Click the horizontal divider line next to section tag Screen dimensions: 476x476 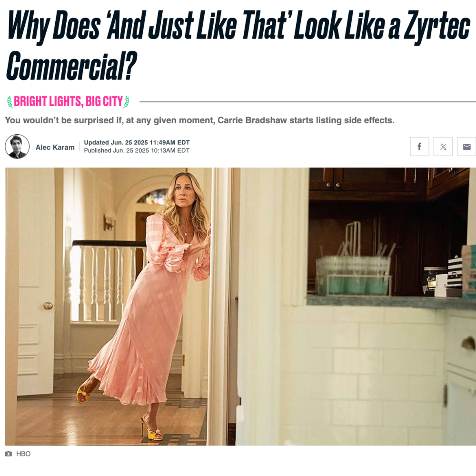pyautogui.click(x=307, y=102)
